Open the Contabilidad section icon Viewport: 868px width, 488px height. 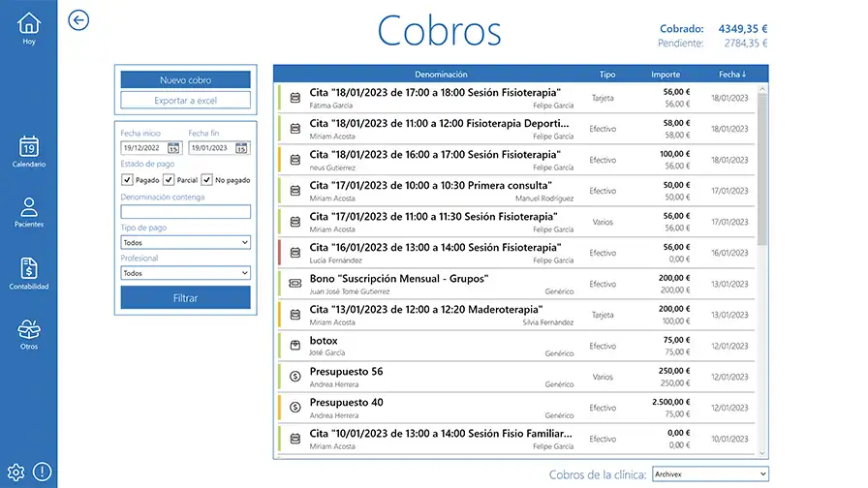point(29,269)
